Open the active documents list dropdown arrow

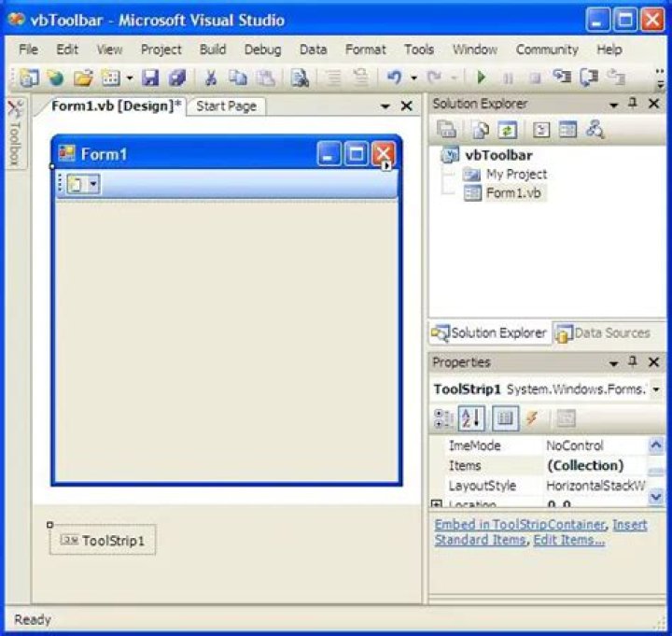coord(385,106)
